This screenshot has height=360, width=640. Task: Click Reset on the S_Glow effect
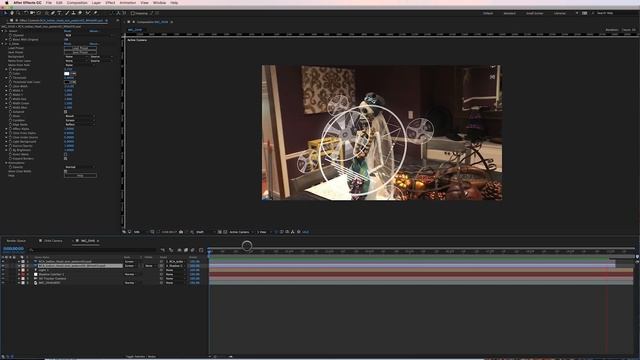pyautogui.click(x=67, y=44)
